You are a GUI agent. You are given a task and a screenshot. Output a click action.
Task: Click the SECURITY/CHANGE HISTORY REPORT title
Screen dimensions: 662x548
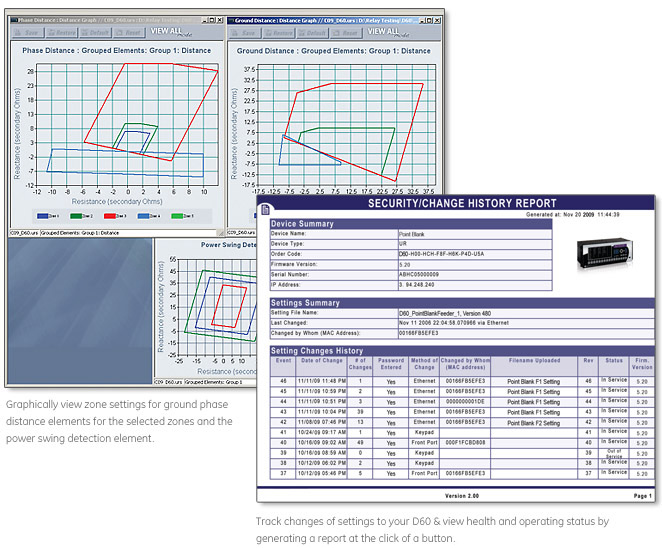[x=462, y=203]
